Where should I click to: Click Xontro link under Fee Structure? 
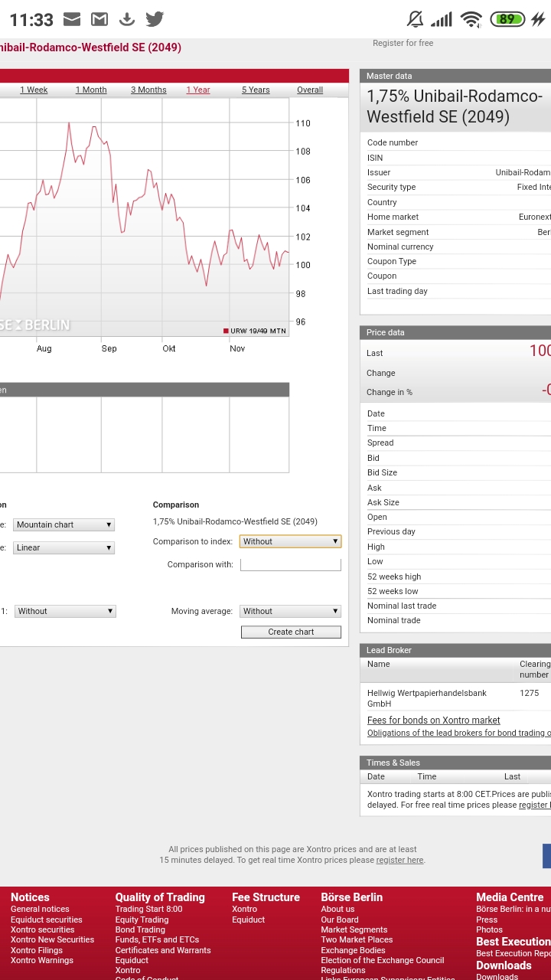tap(244, 909)
